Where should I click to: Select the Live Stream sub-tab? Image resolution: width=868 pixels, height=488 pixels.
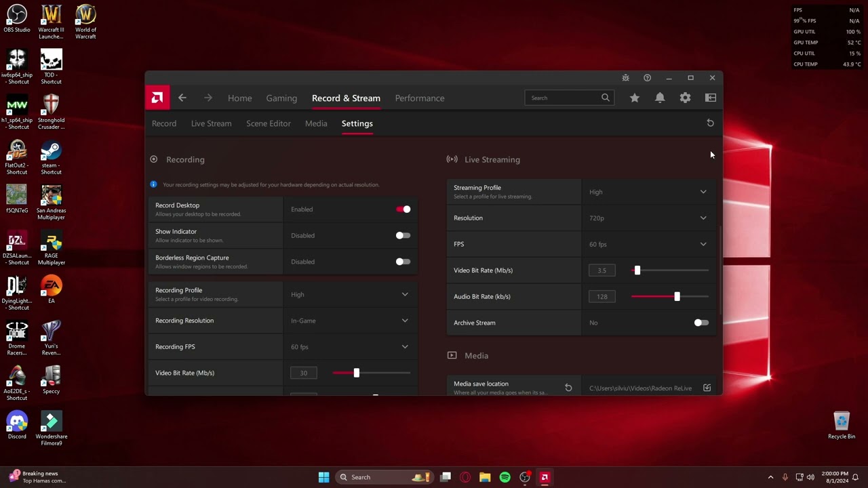(211, 123)
